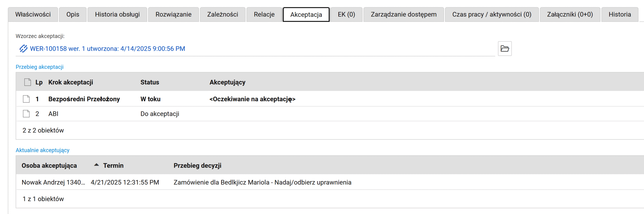Open the folder icon next to acceptance template

pos(505,48)
